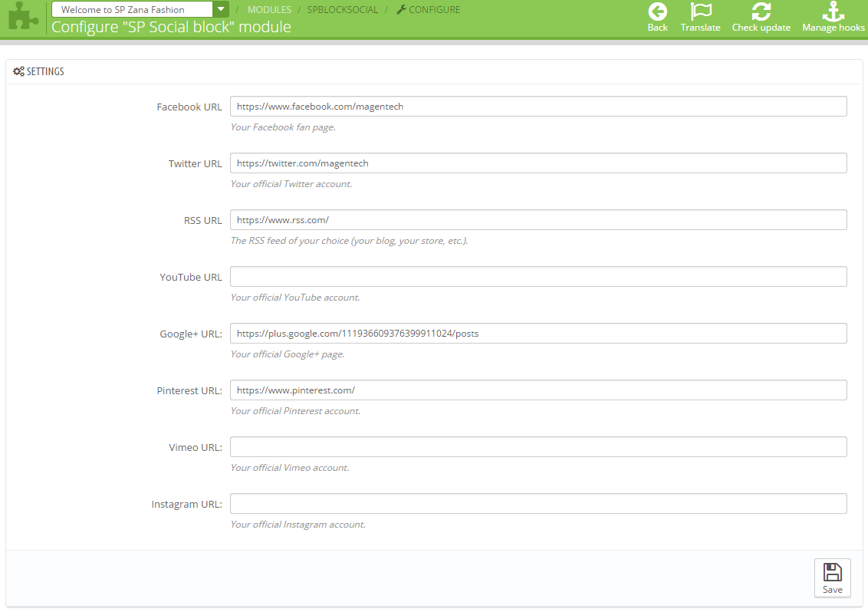Click the wrench icon beside CONFIGURE

401,9
